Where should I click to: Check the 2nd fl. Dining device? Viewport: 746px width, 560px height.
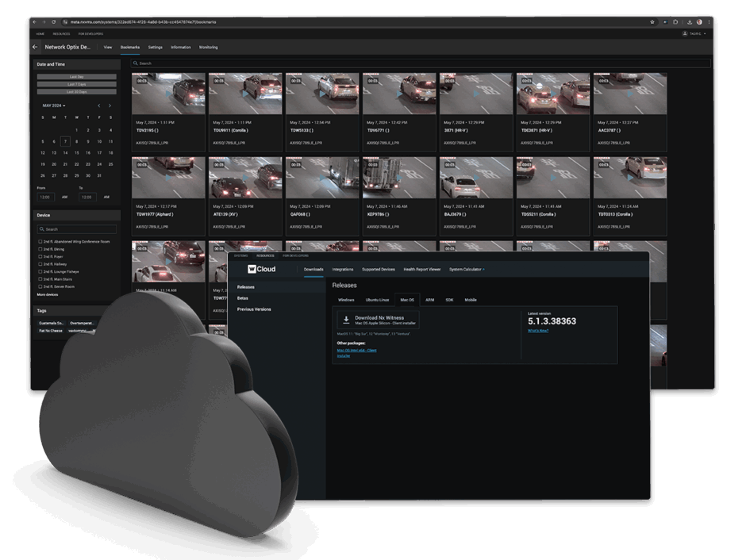40,249
